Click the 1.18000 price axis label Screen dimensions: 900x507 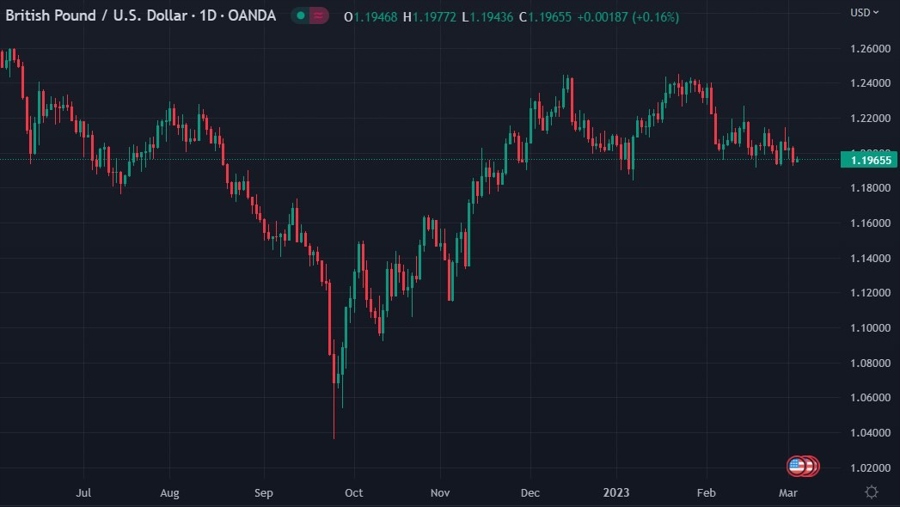[x=870, y=188]
